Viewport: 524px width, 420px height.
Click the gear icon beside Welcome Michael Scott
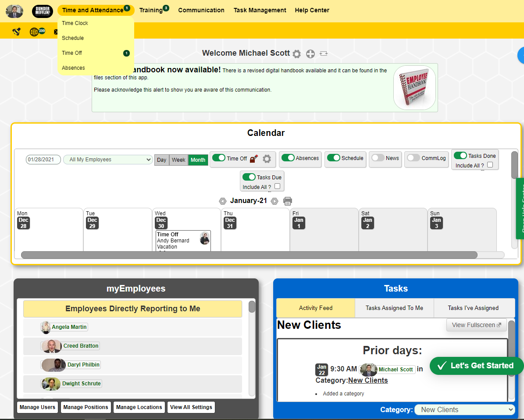(x=297, y=54)
